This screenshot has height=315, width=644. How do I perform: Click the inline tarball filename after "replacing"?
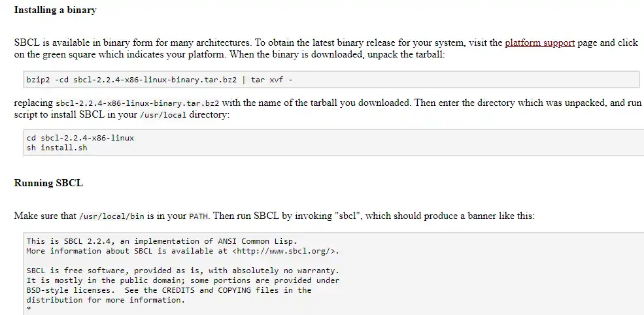[x=137, y=103]
